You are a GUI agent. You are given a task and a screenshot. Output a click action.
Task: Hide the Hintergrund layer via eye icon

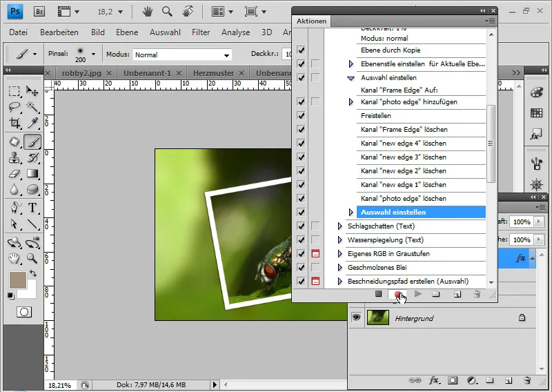(356, 317)
